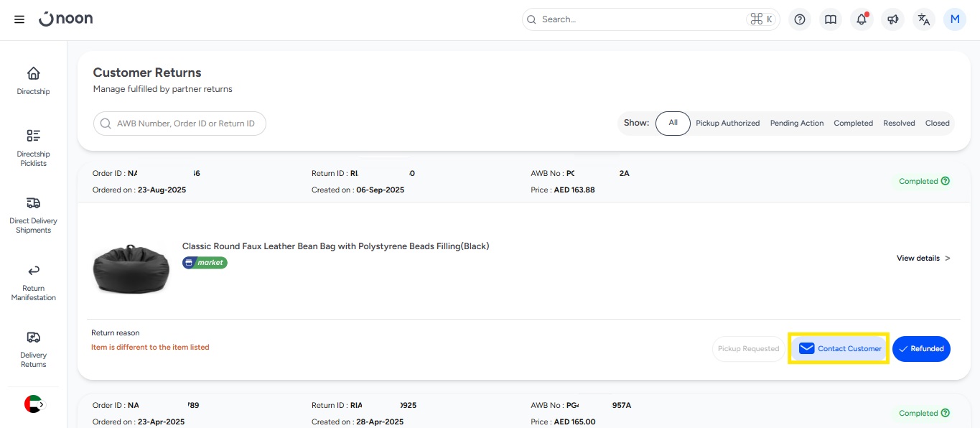Viewport: 980px width, 428px height.
Task: Open the notifications bell
Action: click(x=862, y=19)
